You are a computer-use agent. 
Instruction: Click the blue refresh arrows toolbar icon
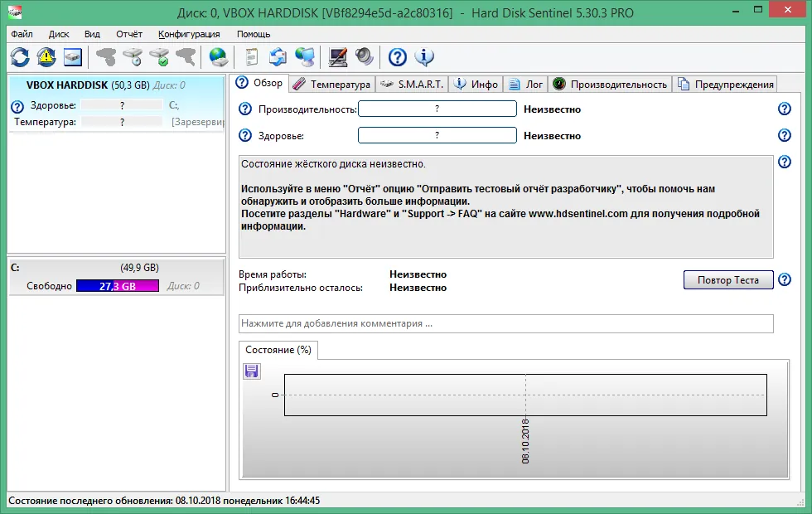20,57
